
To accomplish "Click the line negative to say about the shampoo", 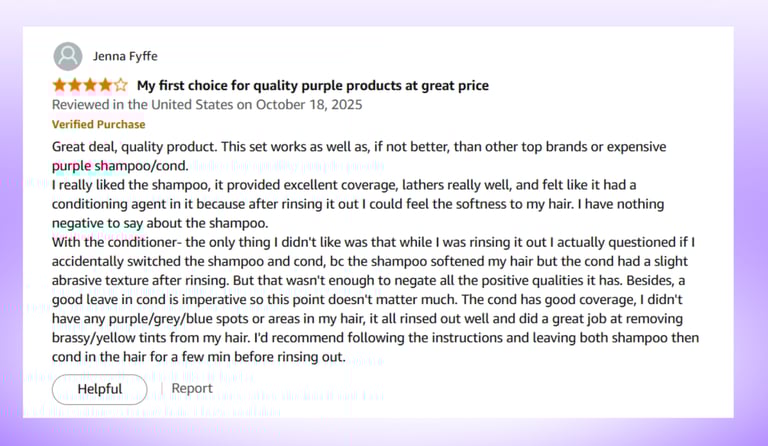I will tap(160, 223).
